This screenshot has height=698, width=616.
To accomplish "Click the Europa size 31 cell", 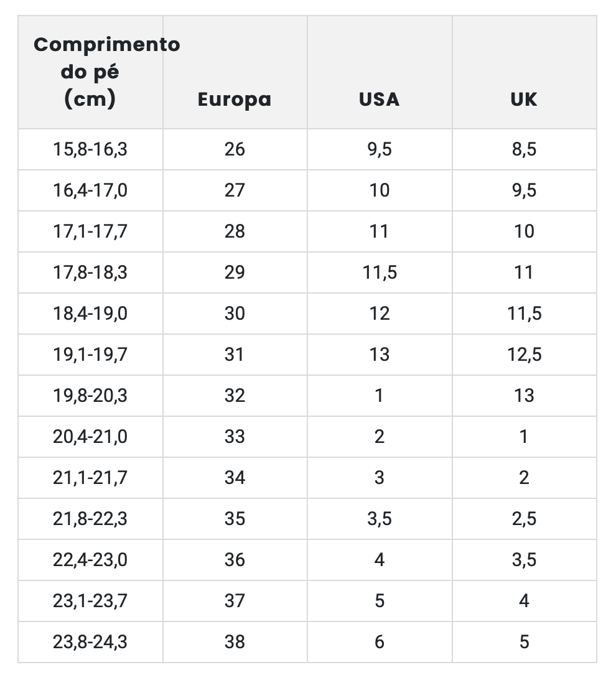I will coord(235,355).
